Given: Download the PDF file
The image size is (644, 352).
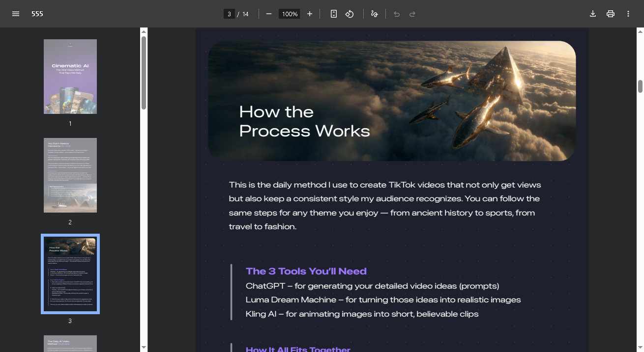Looking at the screenshot, I should coord(593,14).
